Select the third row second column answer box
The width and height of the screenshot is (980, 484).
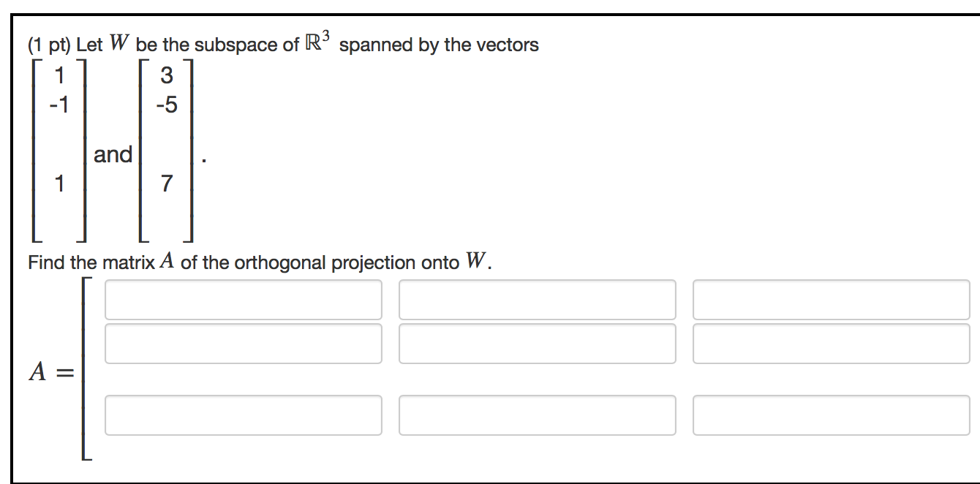click(x=537, y=415)
